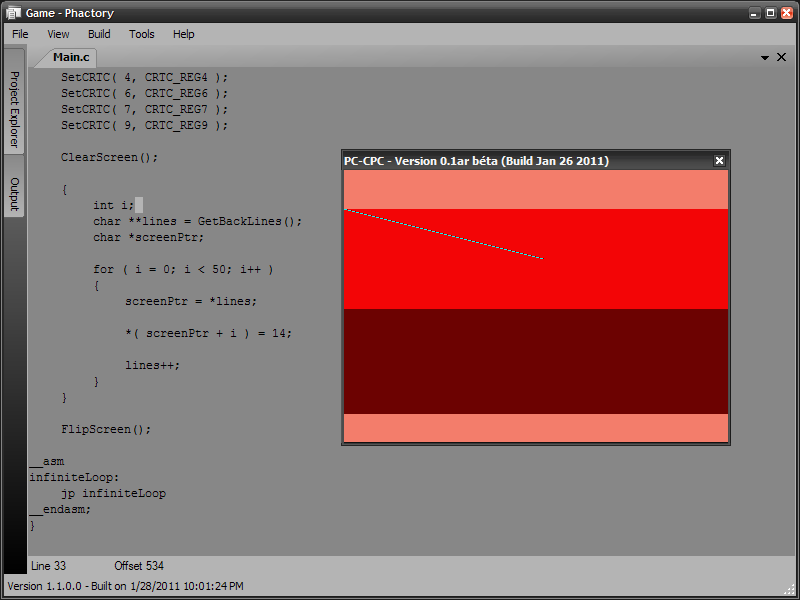Close the PC-CPC emulator window

(x=719, y=161)
